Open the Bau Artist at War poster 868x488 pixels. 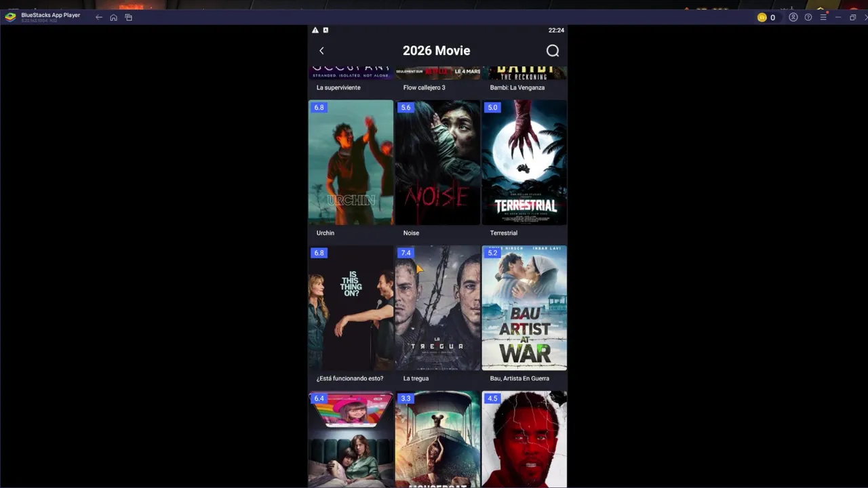[x=524, y=308]
